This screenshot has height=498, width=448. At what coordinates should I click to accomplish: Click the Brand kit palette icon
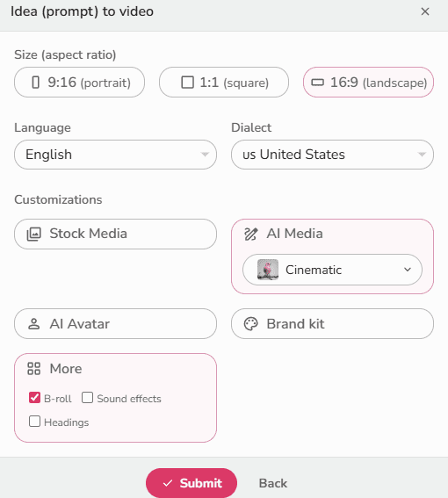click(x=250, y=324)
